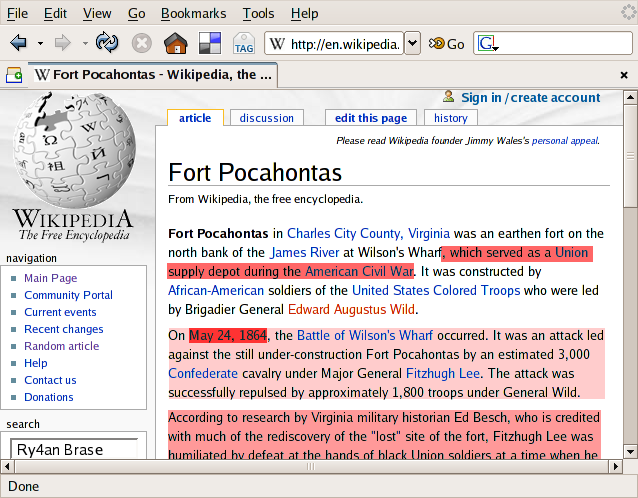The height and width of the screenshot is (498, 638).
Task: Expand the address bar history dropdown
Action: pyautogui.click(x=412, y=43)
